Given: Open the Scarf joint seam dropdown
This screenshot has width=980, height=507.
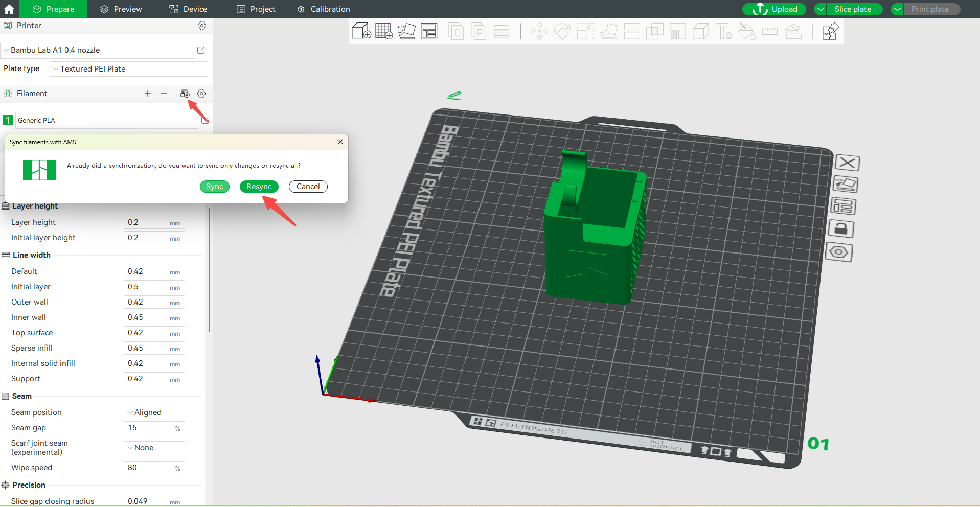Looking at the screenshot, I should point(154,448).
